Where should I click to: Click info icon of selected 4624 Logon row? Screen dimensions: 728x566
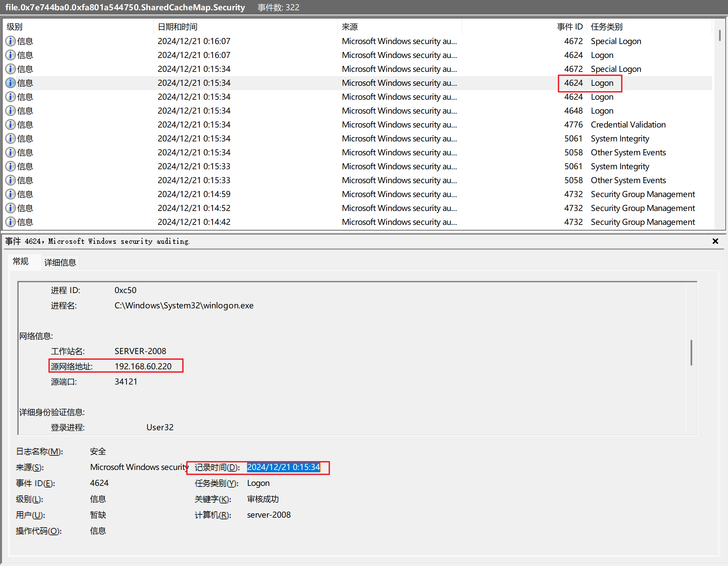pos(10,83)
